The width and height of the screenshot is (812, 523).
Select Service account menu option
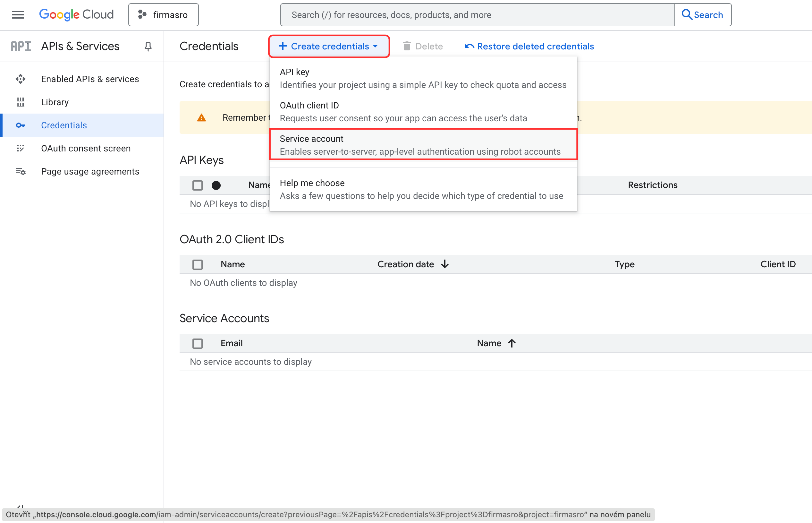(x=423, y=145)
